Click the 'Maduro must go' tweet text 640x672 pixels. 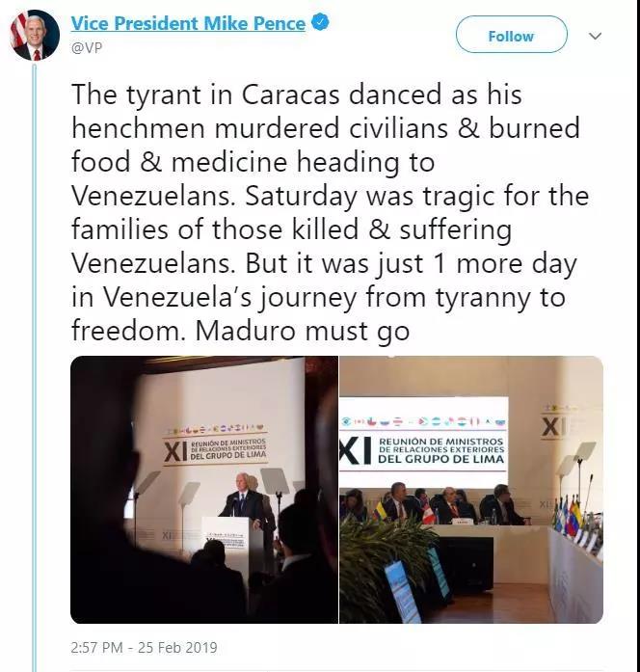(x=303, y=331)
